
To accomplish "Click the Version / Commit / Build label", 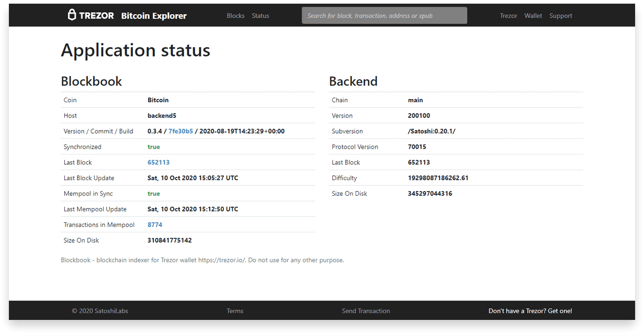I will (x=99, y=131).
